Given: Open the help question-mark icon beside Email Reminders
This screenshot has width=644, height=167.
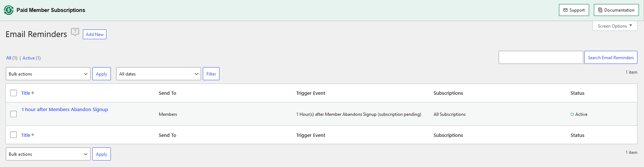Looking at the screenshot, I should coord(75,32).
